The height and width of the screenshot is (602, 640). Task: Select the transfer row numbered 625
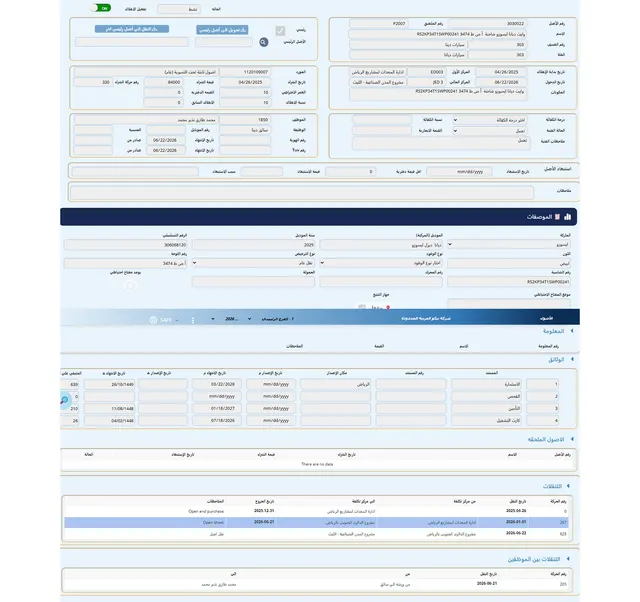pyautogui.click(x=316, y=533)
